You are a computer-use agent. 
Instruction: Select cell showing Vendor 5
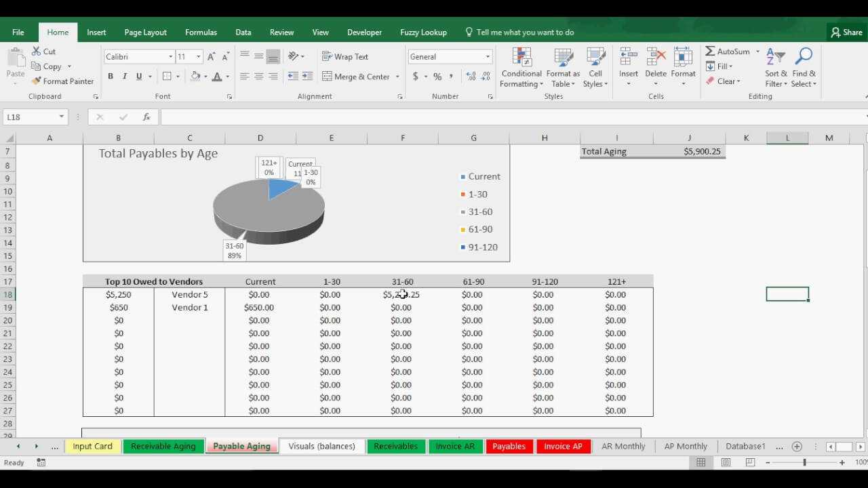[189, 295]
